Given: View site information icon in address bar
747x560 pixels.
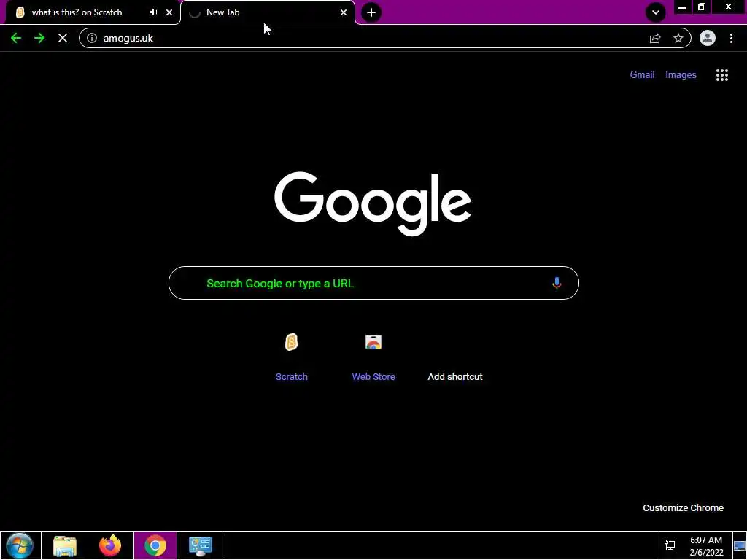Looking at the screenshot, I should (x=92, y=38).
